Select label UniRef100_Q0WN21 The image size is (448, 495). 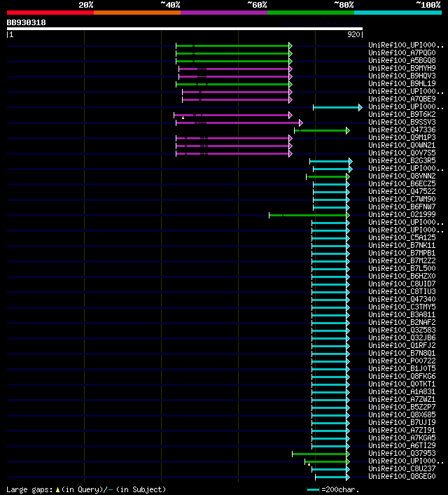coord(402,145)
